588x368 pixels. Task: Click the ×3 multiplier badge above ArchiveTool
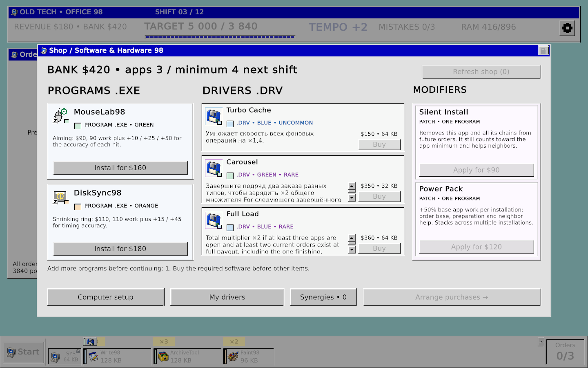[164, 341]
